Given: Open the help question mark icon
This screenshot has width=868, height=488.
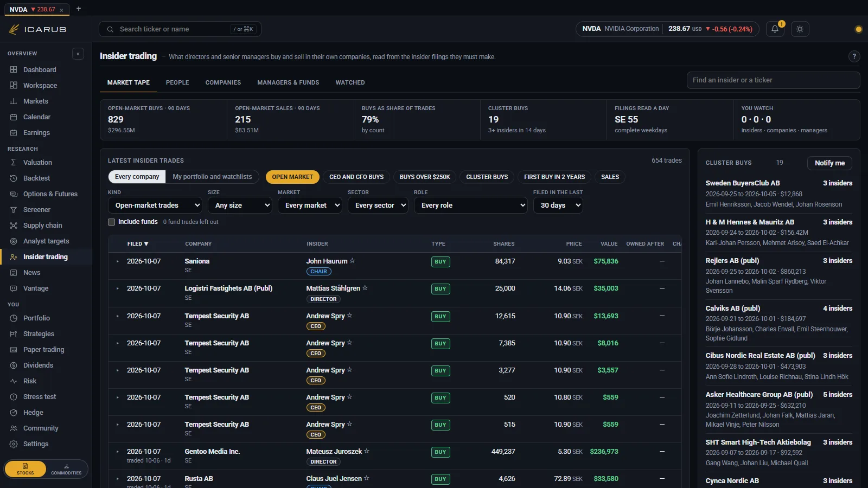Looking at the screenshot, I should [854, 56].
